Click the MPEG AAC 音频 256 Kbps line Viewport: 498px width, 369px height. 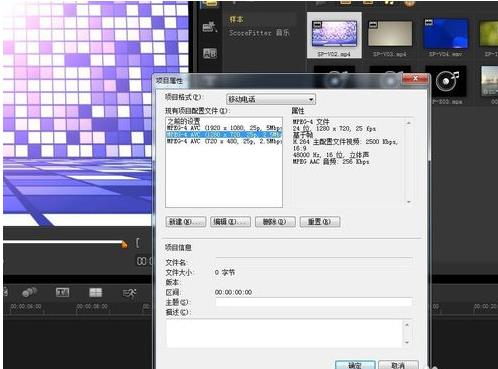click(x=331, y=162)
